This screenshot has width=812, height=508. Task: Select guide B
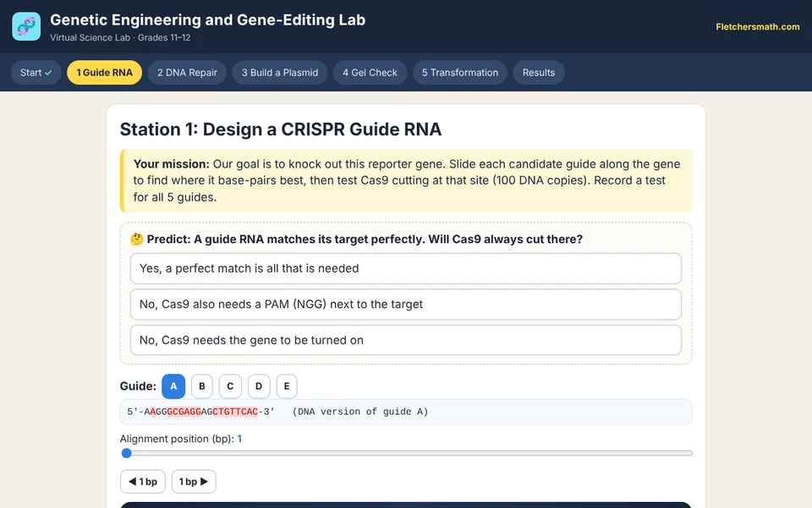pos(202,386)
